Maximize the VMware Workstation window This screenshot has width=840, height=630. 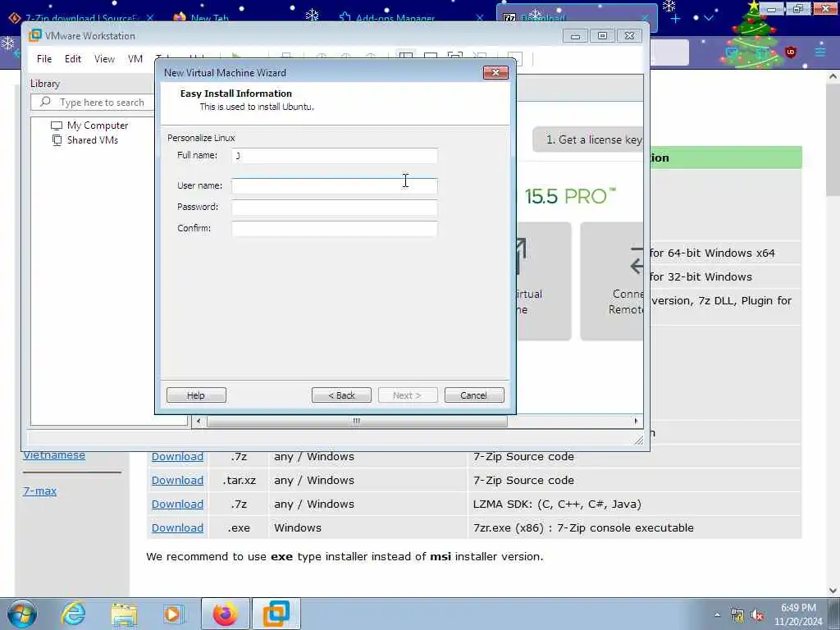tap(603, 36)
